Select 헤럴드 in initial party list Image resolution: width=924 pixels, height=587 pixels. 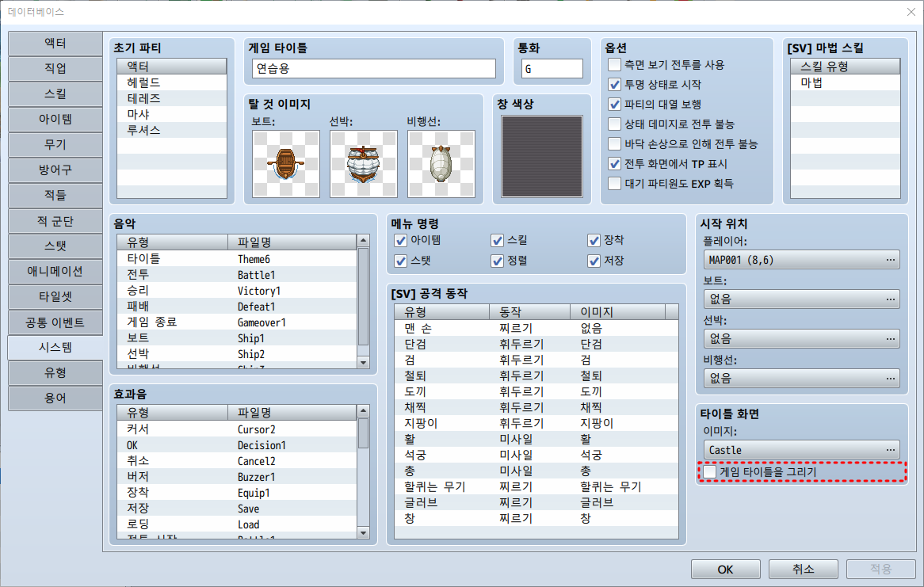tap(172, 82)
